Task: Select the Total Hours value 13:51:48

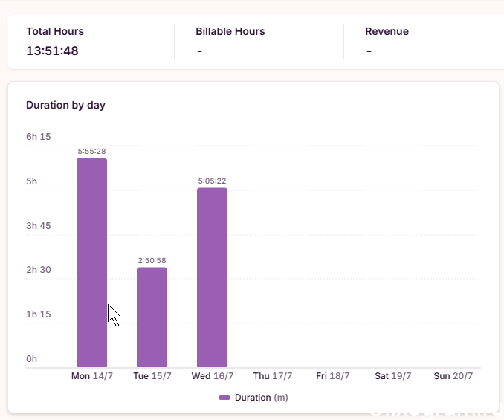Action: tap(52, 51)
